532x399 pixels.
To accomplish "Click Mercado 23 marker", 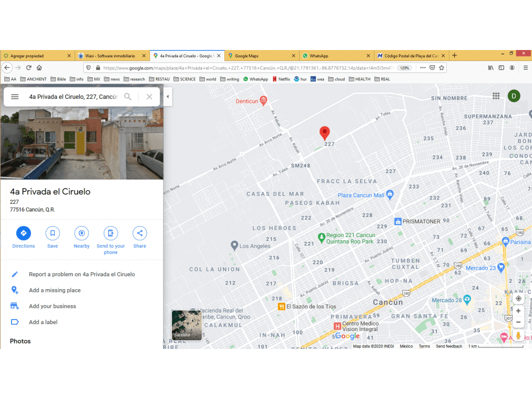I will [501, 267].
